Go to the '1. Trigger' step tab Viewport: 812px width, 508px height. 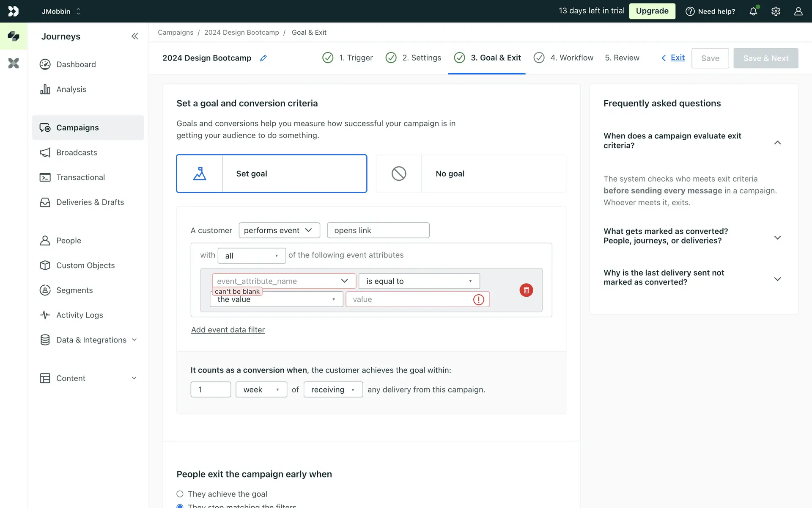348,58
